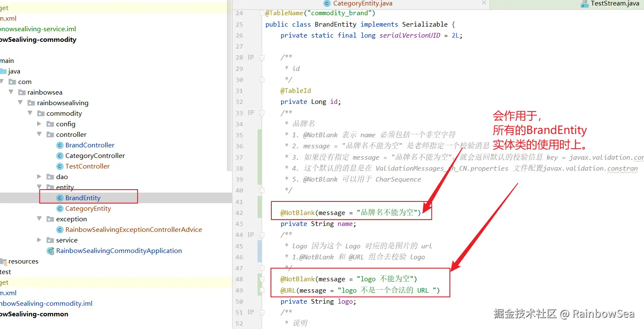Select pom.xml below the test folder
The image size is (644, 329).
pyautogui.click(x=8, y=293)
